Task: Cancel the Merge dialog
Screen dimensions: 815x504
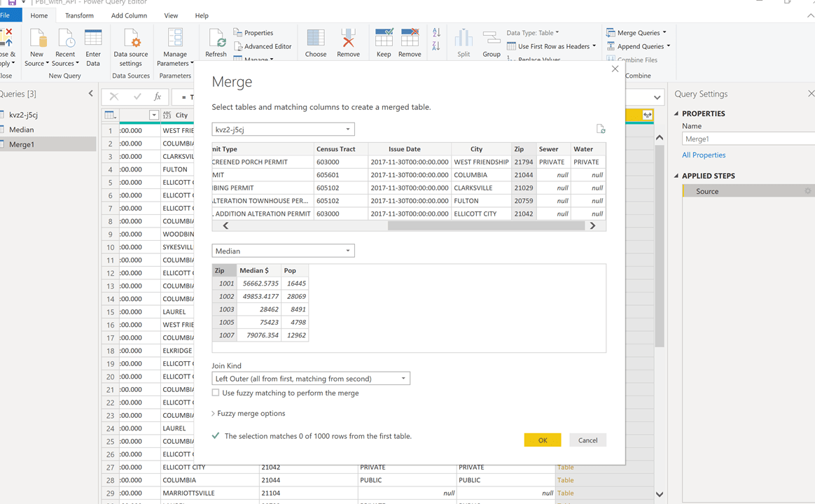Action: (587, 440)
